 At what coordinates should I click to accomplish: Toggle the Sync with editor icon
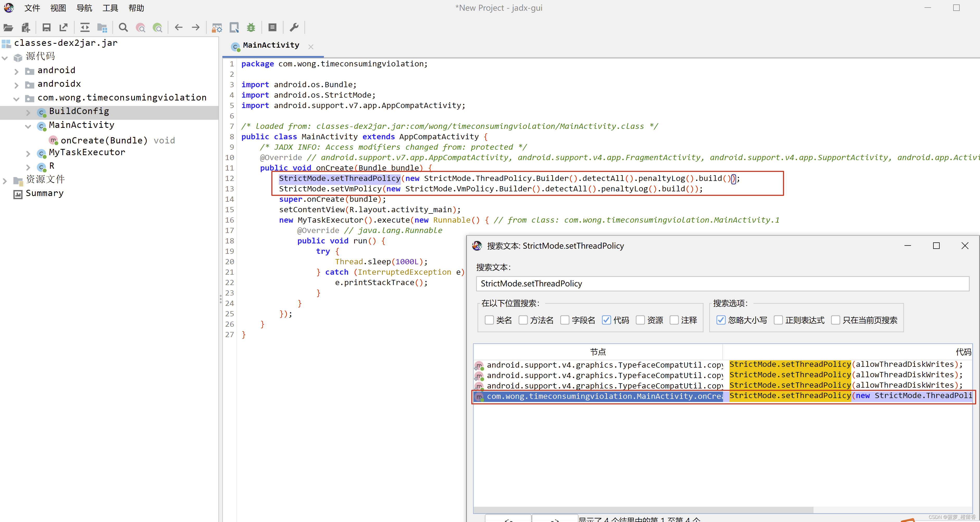85,27
